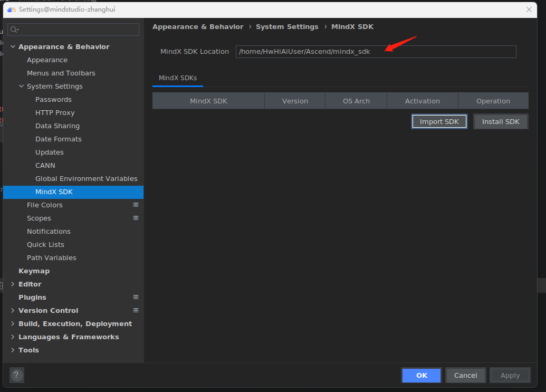
Task: Click the MindStudio app icon in title bar
Action: pyautogui.click(x=12, y=9)
